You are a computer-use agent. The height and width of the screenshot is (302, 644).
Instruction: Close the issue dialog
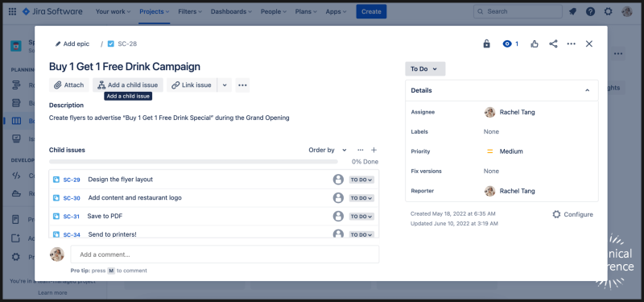click(x=589, y=43)
